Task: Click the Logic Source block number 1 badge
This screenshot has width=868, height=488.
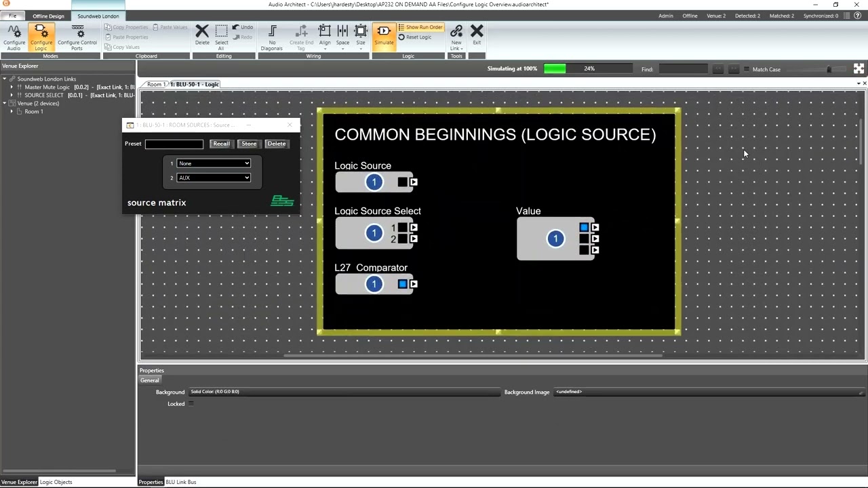Action: (x=374, y=182)
